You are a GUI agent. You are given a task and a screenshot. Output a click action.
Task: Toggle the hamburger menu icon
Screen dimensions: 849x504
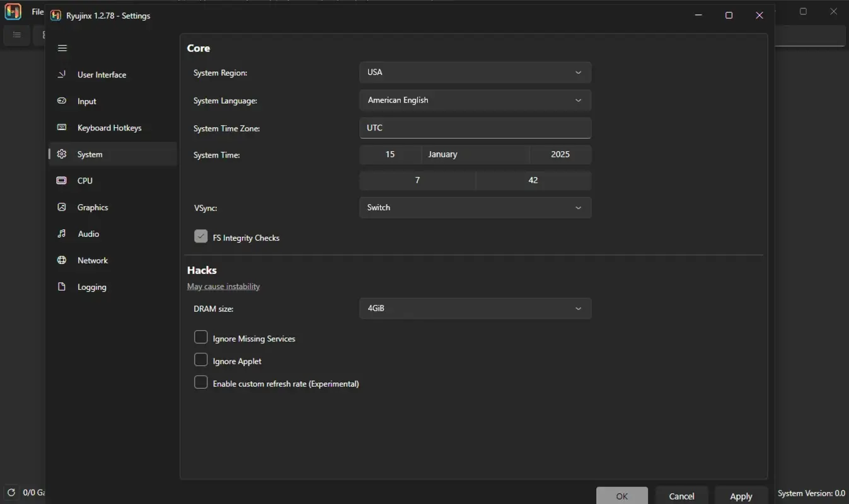[x=62, y=48]
